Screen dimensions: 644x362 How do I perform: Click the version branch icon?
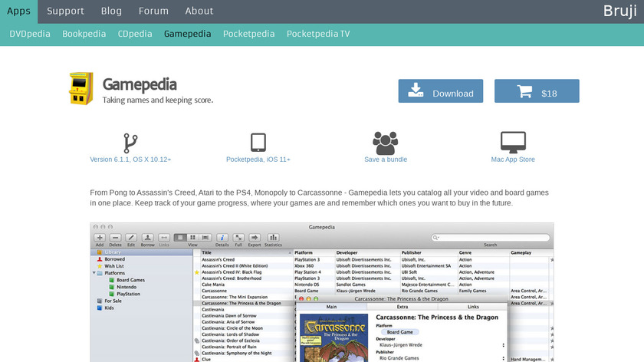coord(130,143)
